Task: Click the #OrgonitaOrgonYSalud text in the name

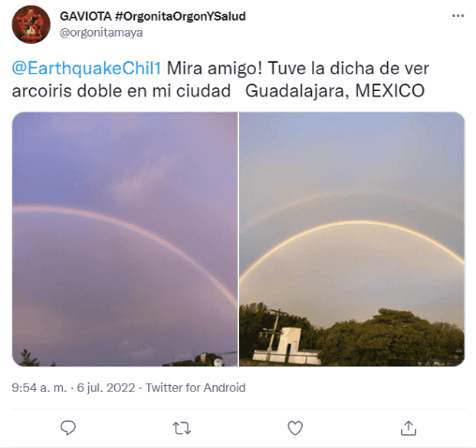Action: tap(180, 16)
